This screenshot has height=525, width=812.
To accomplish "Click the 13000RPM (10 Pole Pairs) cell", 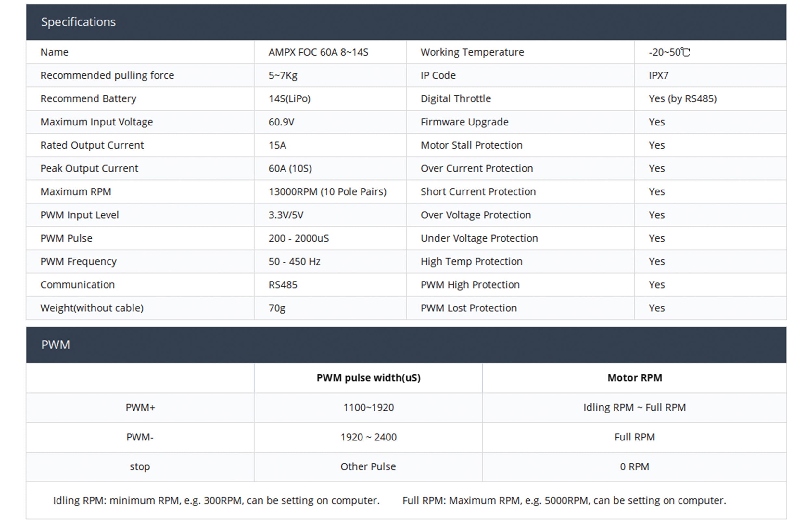I will 327,191.
